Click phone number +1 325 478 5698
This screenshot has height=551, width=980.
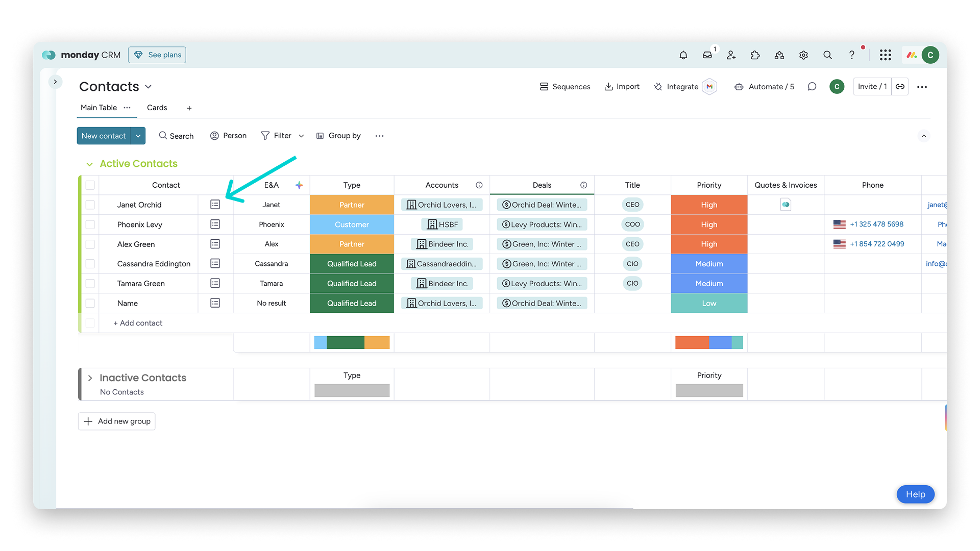[x=876, y=224]
